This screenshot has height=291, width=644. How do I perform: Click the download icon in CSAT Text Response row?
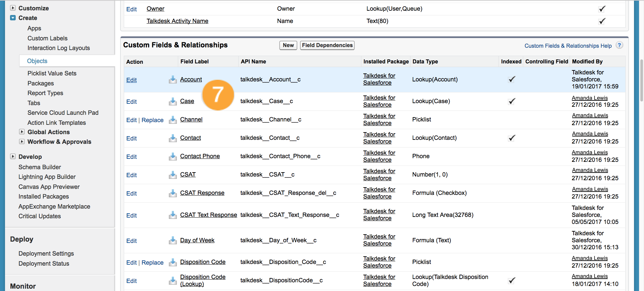[x=173, y=215]
